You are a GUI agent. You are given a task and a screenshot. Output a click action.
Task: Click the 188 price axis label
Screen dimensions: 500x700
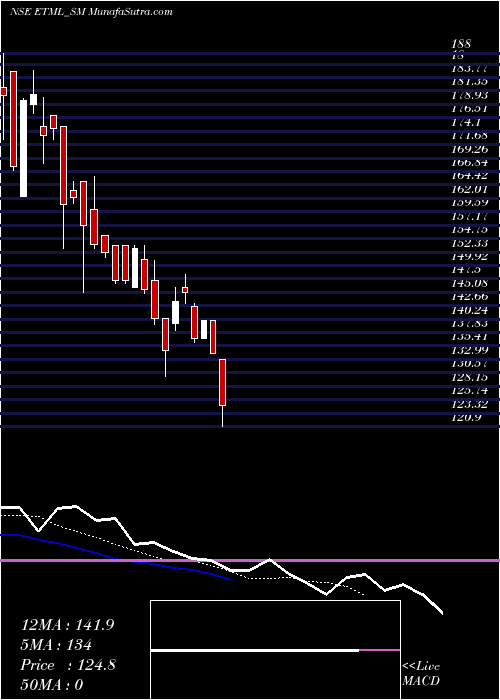tap(461, 44)
